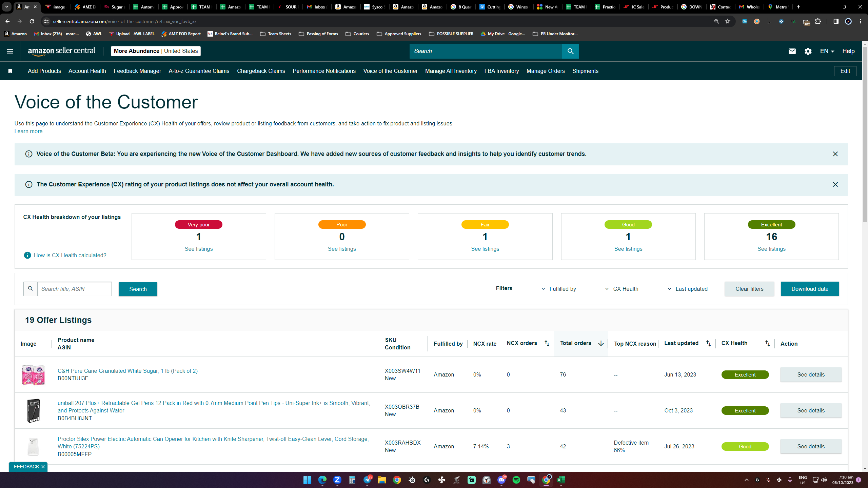The height and width of the screenshot is (488, 868).
Task: Open the Windows Start menu
Action: (x=307, y=480)
